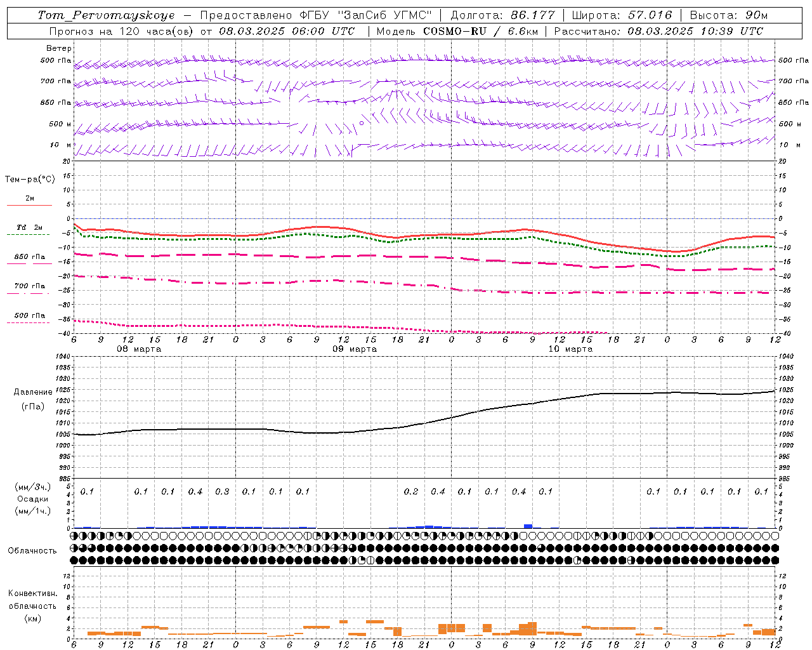Click the calculated time 08.03.2025 10:39 UTC
This screenshot has width=812, height=650.
pyautogui.click(x=695, y=31)
